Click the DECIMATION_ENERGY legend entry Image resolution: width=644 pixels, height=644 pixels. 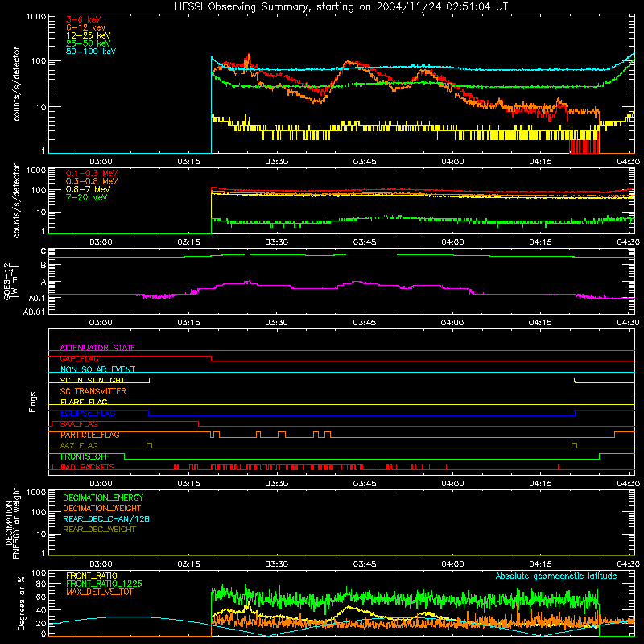(x=103, y=497)
